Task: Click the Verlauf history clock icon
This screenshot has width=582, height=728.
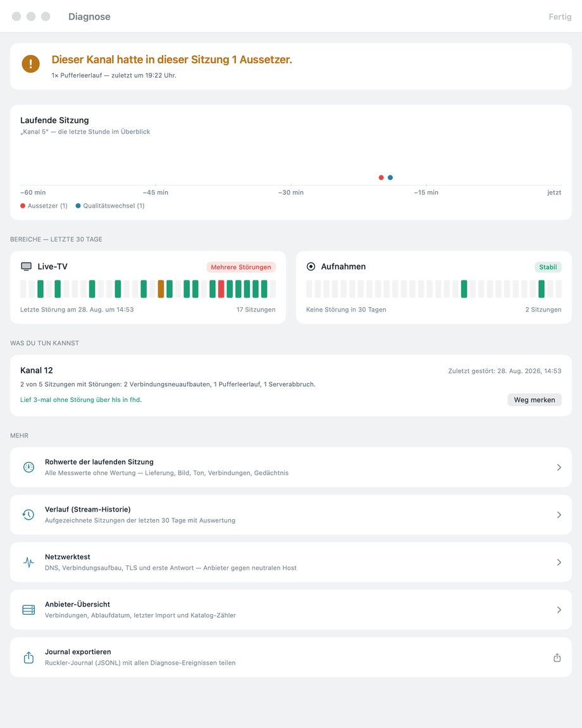Action: coord(28,515)
